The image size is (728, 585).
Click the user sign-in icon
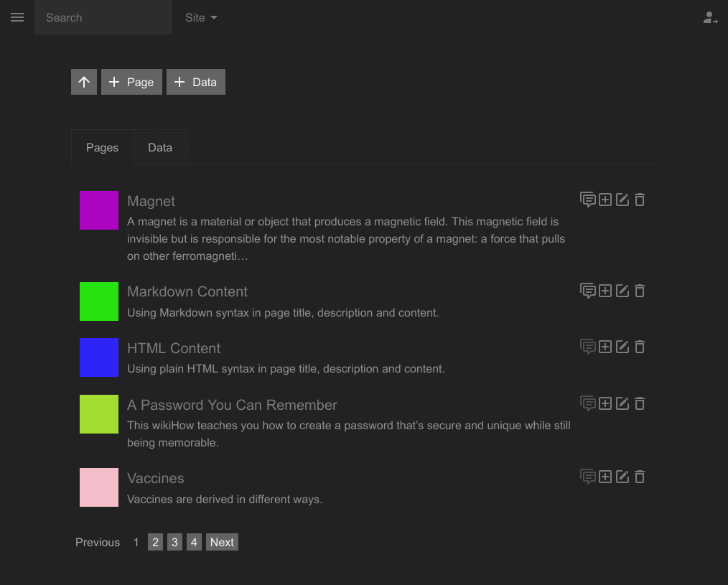coord(710,18)
